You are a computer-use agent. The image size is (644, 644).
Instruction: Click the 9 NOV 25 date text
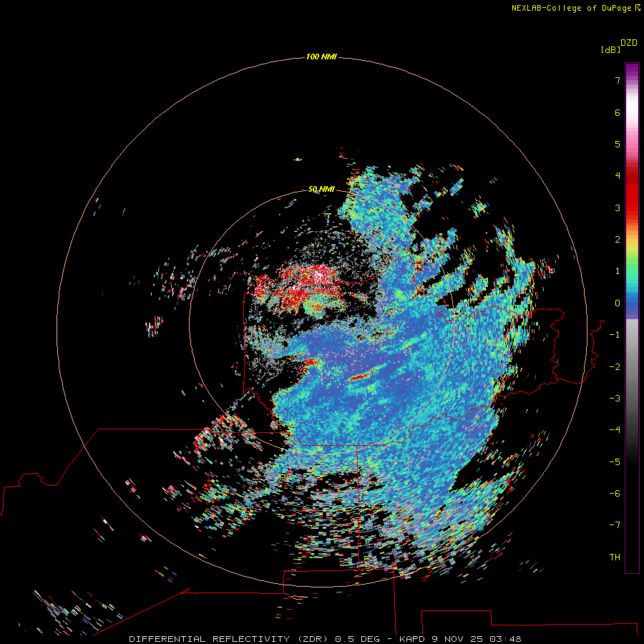[458, 639]
